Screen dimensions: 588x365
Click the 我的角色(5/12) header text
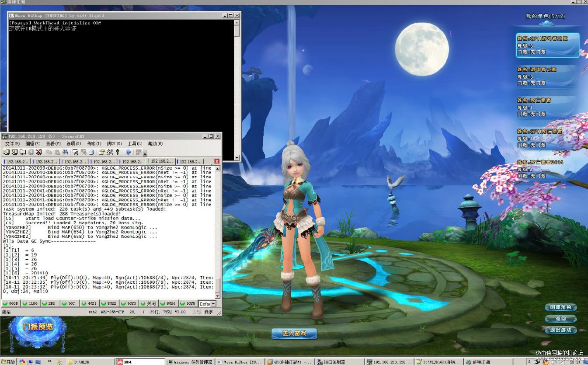tap(545, 16)
